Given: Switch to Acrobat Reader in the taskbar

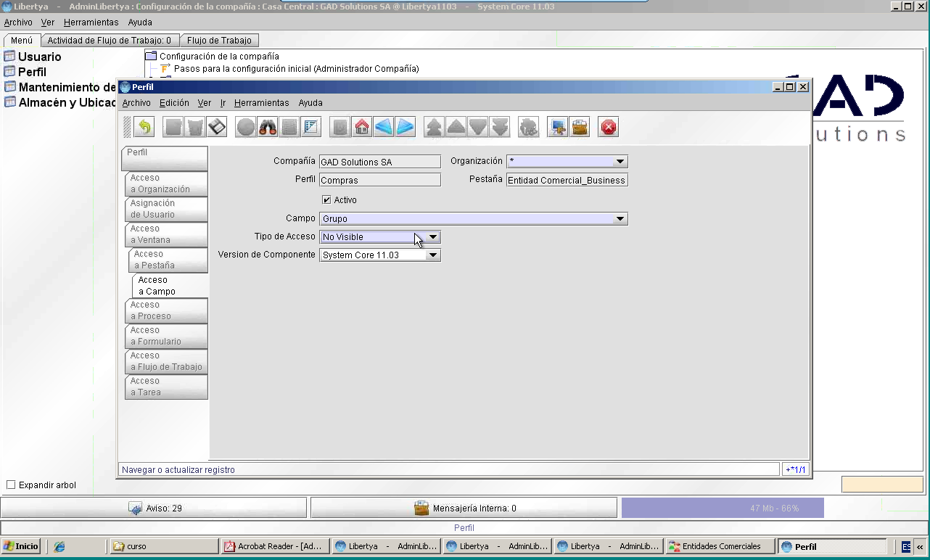Looking at the screenshot, I should point(275,546).
